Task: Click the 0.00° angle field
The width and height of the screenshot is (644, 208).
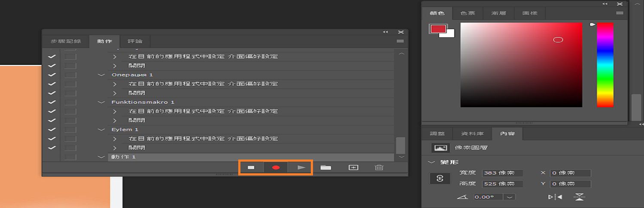Action: tap(488, 197)
